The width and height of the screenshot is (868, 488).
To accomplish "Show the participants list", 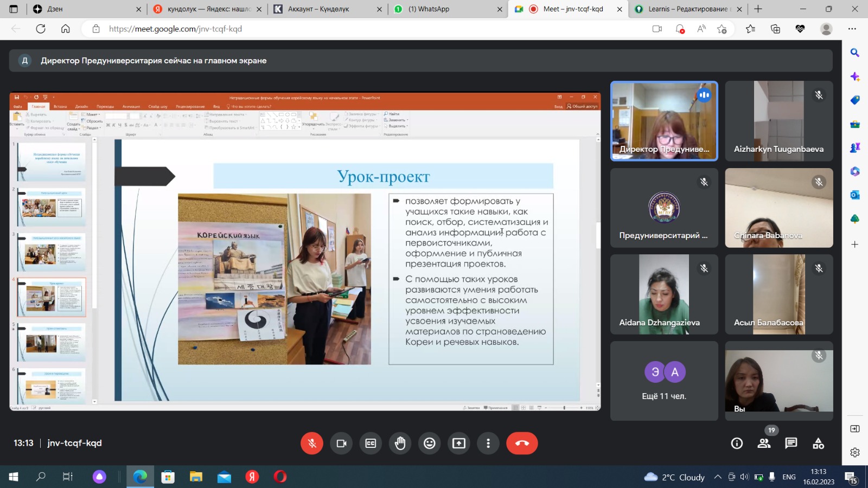I will (x=764, y=444).
